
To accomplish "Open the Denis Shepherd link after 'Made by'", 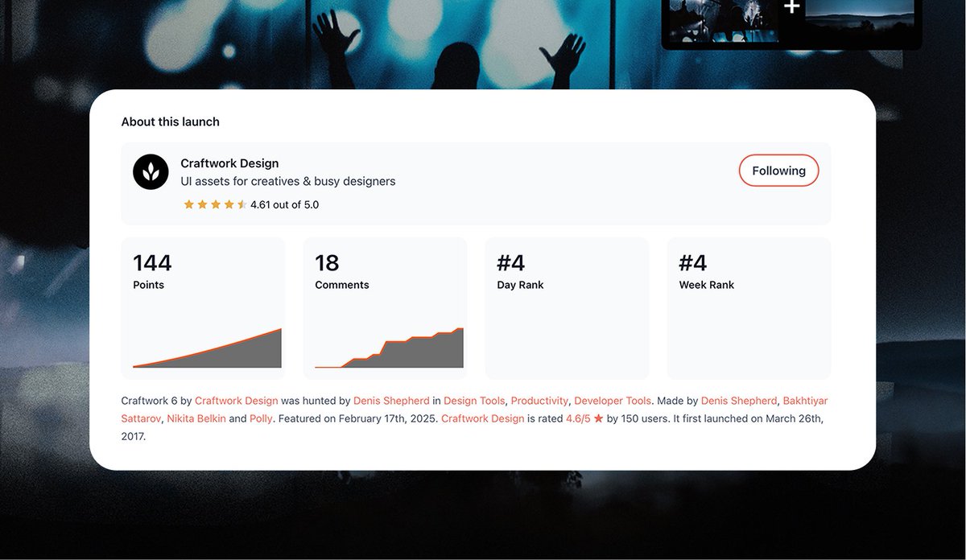I will pyautogui.click(x=739, y=401).
